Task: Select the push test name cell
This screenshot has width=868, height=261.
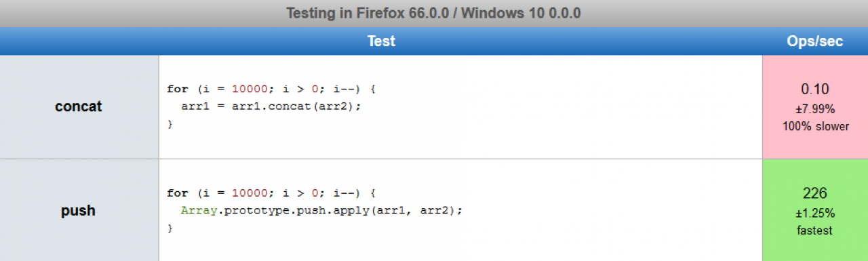Action: pos(79,211)
